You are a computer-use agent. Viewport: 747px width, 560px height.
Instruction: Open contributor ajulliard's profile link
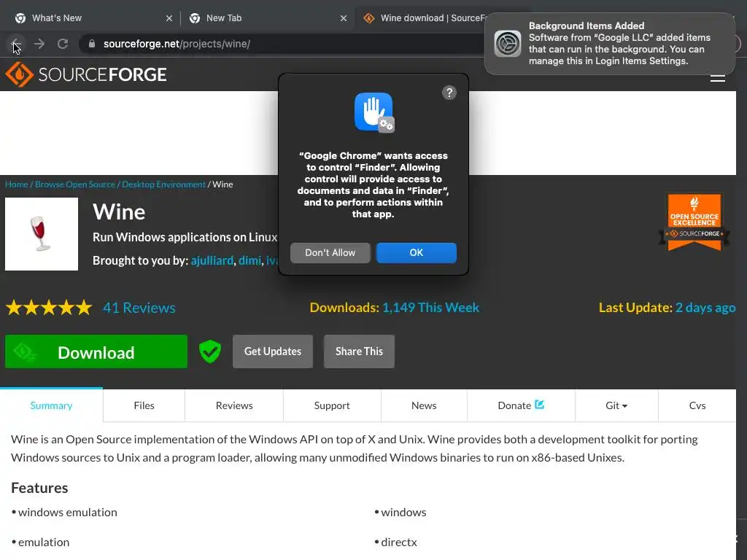212,260
